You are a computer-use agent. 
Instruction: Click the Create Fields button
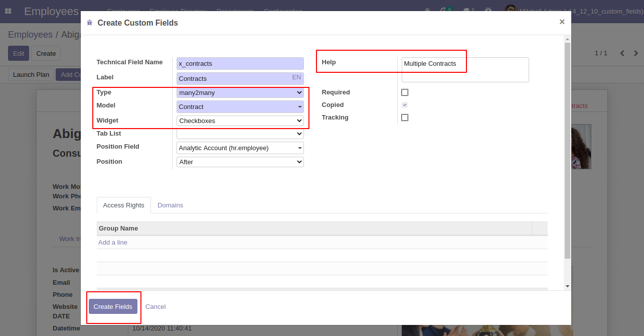[113, 306]
